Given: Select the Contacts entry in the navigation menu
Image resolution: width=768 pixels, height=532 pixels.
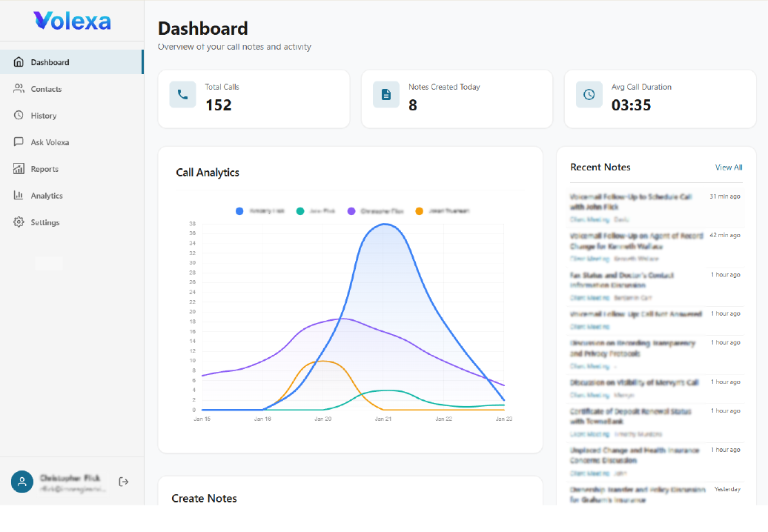Looking at the screenshot, I should pos(46,88).
